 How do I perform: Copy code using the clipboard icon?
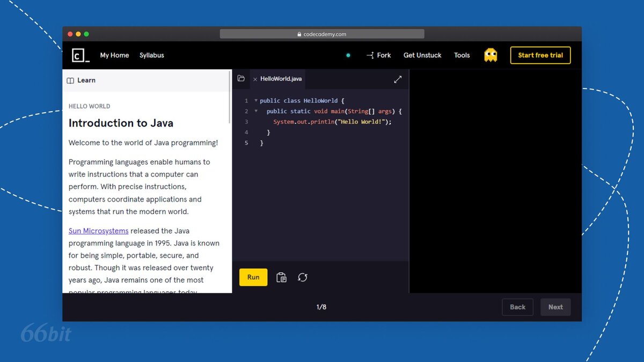pyautogui.click(x=281, y=277)
